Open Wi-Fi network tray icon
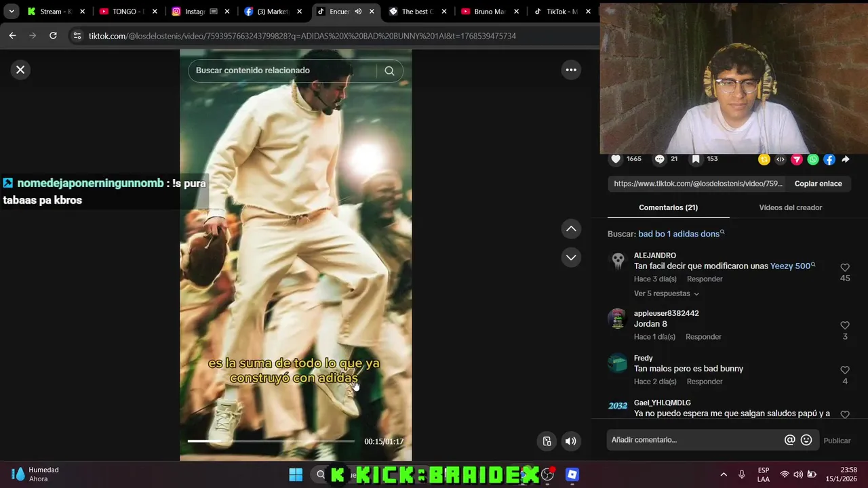 (785, 474)
